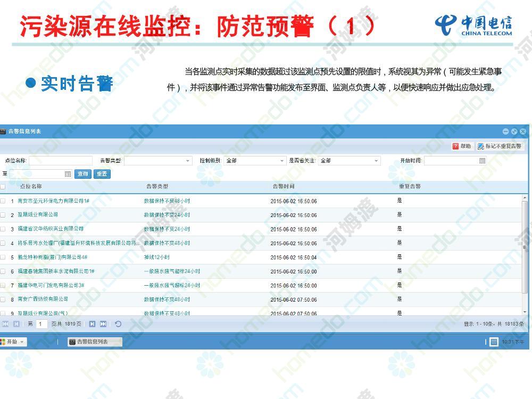The width and height of the screenshot is (532, 399).
Task: Select checkbox for 南安广森纺织有限公司 row
Action: click(x=3, y=300)
